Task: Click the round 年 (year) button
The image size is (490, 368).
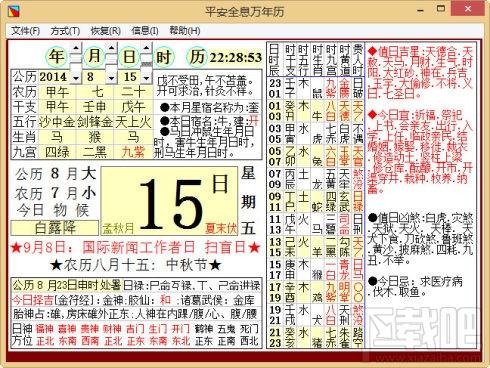Action: pyautogui.click(x=55, y=56)
